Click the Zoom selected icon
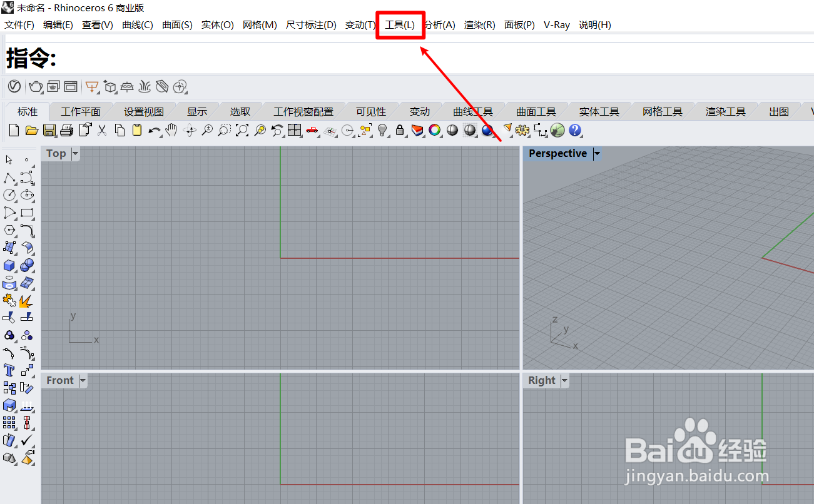This screenshot has width=814, height=504. 260,130
